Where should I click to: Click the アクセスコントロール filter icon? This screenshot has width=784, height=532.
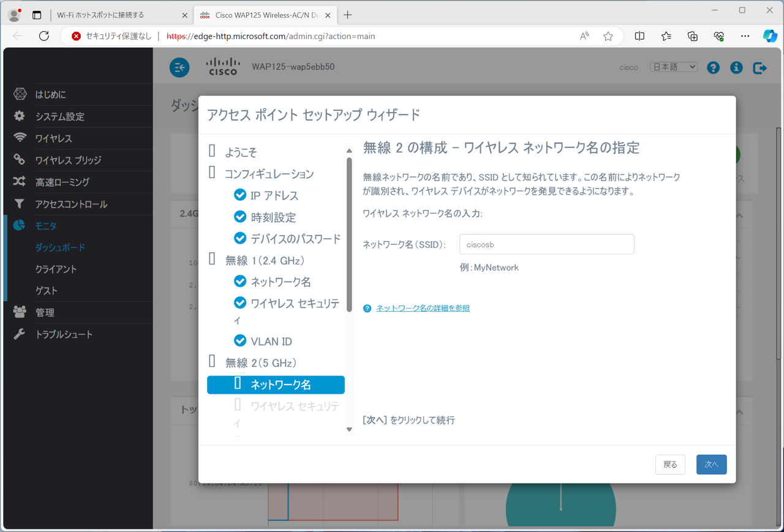pyautogui.click(x=20, y=204)
